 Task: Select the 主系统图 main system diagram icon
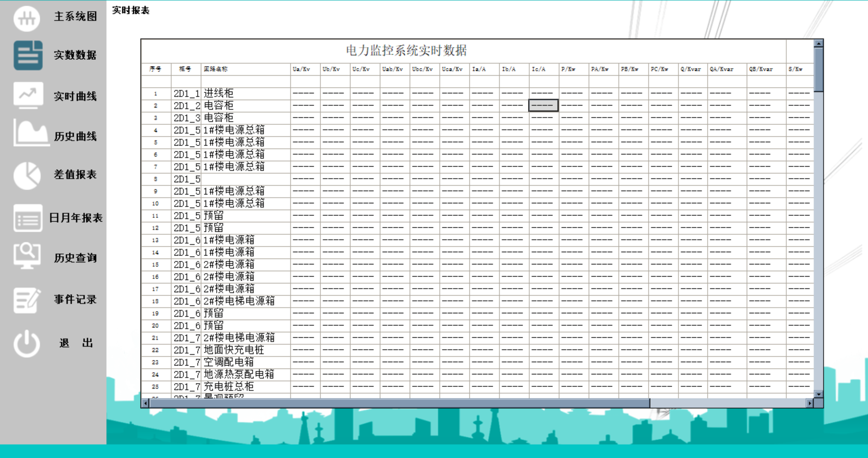click(26, 19)
